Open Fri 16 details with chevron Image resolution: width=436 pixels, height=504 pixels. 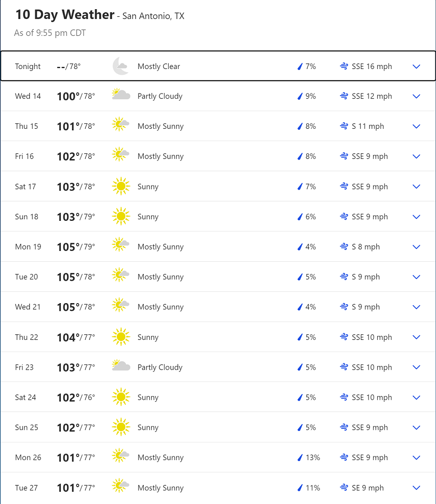[417, 156]
